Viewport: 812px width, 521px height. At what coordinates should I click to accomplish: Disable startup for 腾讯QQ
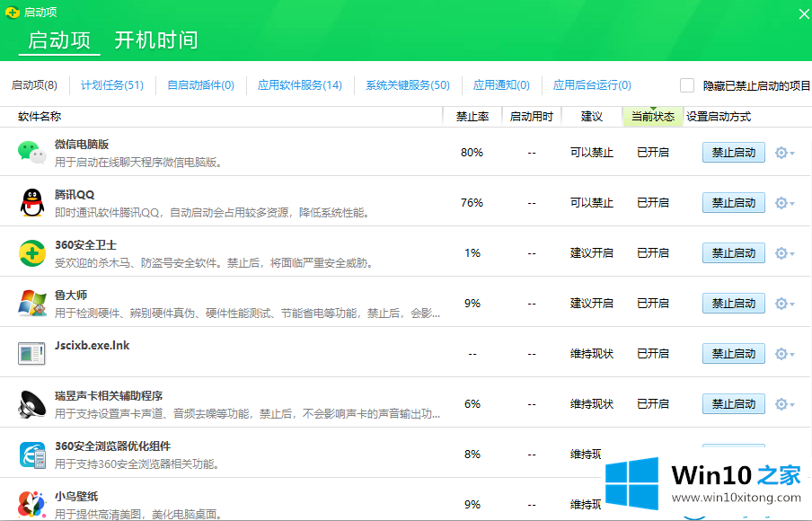tap(733, 203)
